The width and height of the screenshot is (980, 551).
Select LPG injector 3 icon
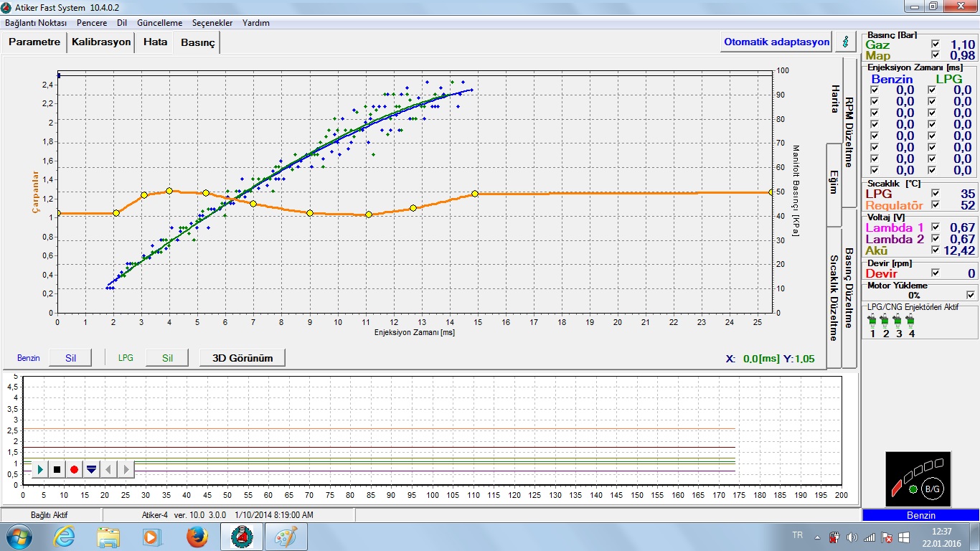pos(898,322)
